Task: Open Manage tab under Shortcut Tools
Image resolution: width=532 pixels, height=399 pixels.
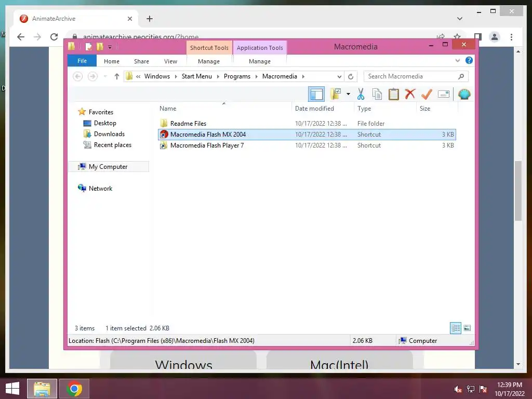Action: pos(209,61)
